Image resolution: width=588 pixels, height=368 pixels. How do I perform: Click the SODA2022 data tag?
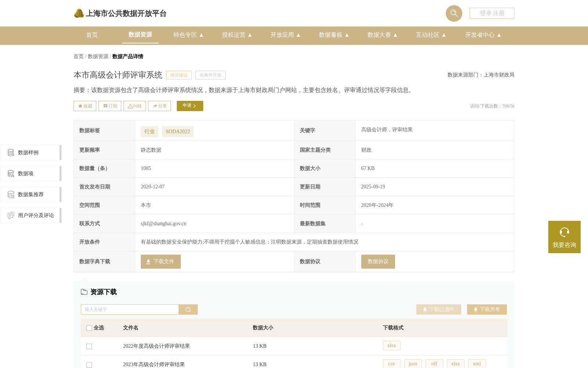tap(178, 132)
